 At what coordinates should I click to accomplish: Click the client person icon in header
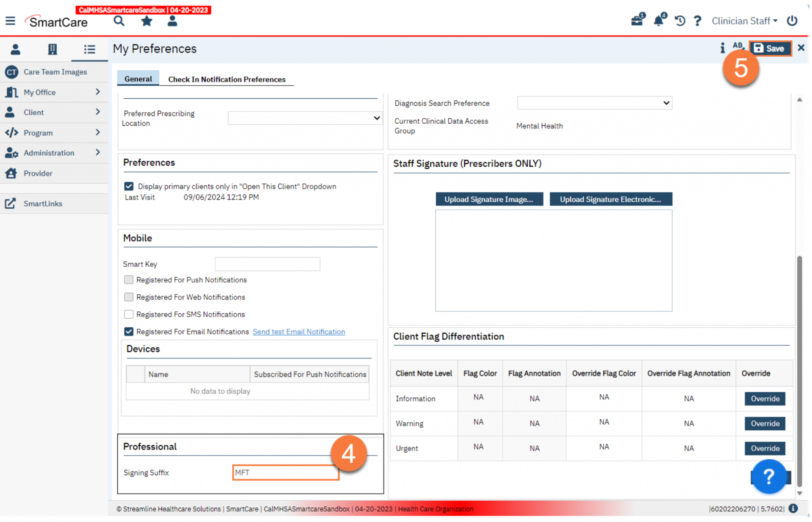pos(172,21)
